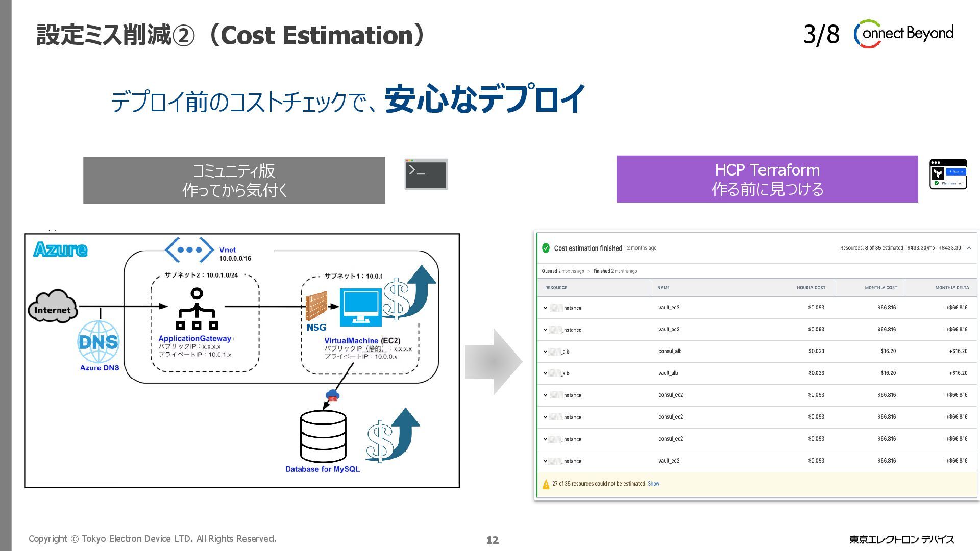This screenshot has width=980, height=551.
Task: Click the Internet cloud icon
Action: point(52,307)
